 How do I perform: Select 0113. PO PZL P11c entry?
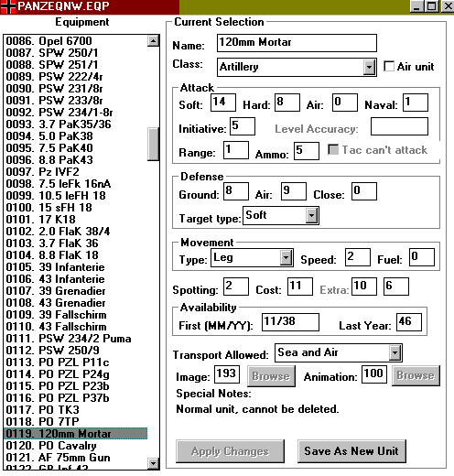[x=76, y=362]
